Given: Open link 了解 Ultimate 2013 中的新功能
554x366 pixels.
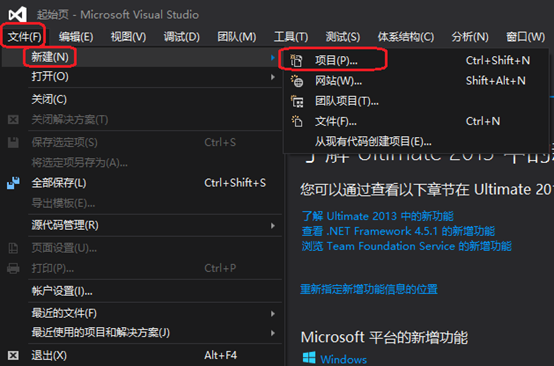Looking at the screenshot, I should tap(377, 216).
